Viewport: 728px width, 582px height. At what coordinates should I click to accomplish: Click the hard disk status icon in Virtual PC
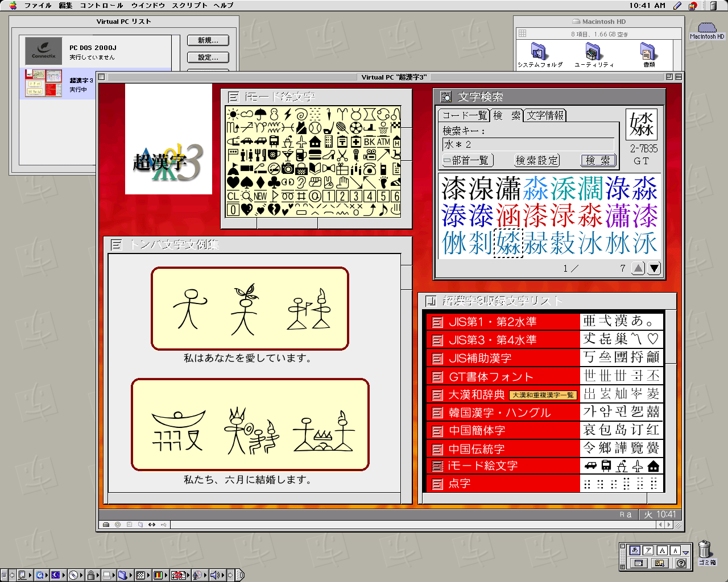pyautogui.click(x=106, y=525)
